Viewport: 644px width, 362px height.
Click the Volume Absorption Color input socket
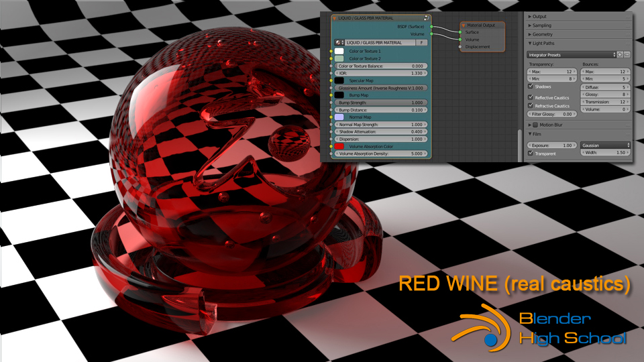(331, 147)
